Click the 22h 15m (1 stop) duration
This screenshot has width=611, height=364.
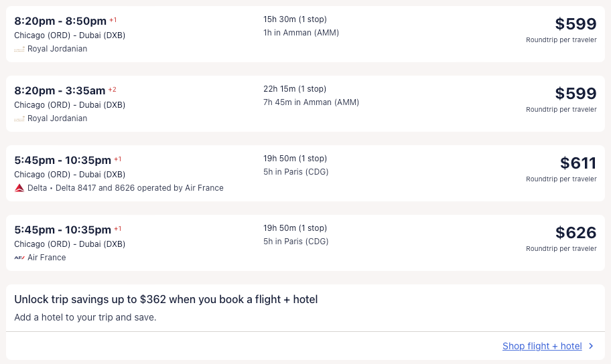click(x=295, y=89)
